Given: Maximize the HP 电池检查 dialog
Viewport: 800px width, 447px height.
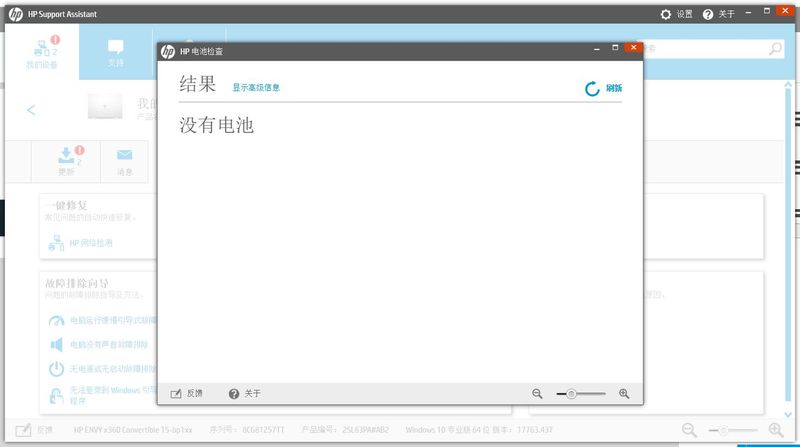Looking at the screenshot, I should point(612,48).
